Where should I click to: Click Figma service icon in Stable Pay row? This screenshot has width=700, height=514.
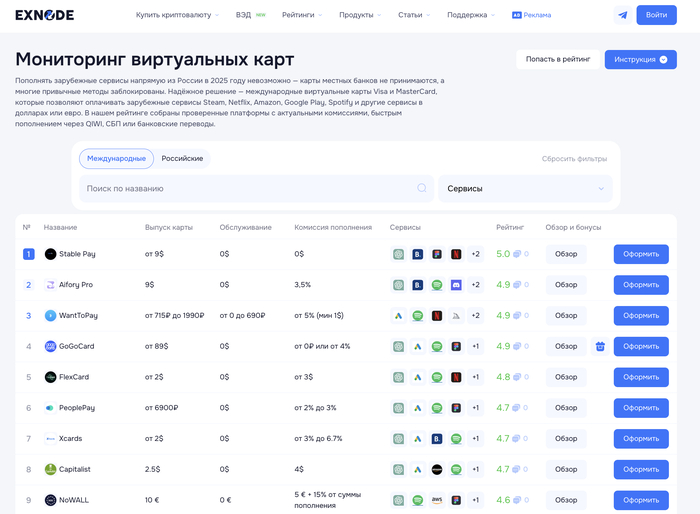tap(437, 254)
